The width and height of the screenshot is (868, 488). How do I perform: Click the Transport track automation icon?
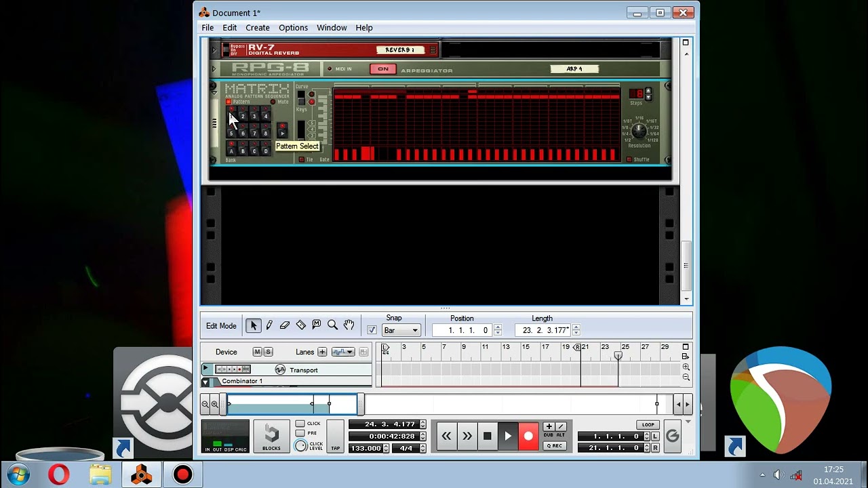[x=280, y=369]
